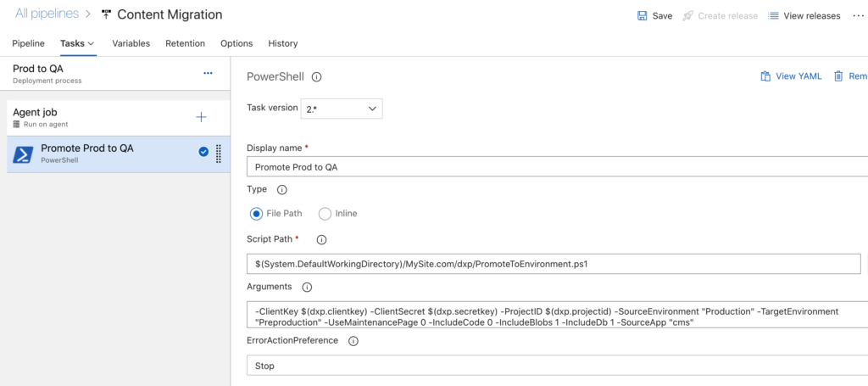This screenshot has width=868, height=386.
Task: Click the Arguments info icon
Action: click(x=307, y=288)
